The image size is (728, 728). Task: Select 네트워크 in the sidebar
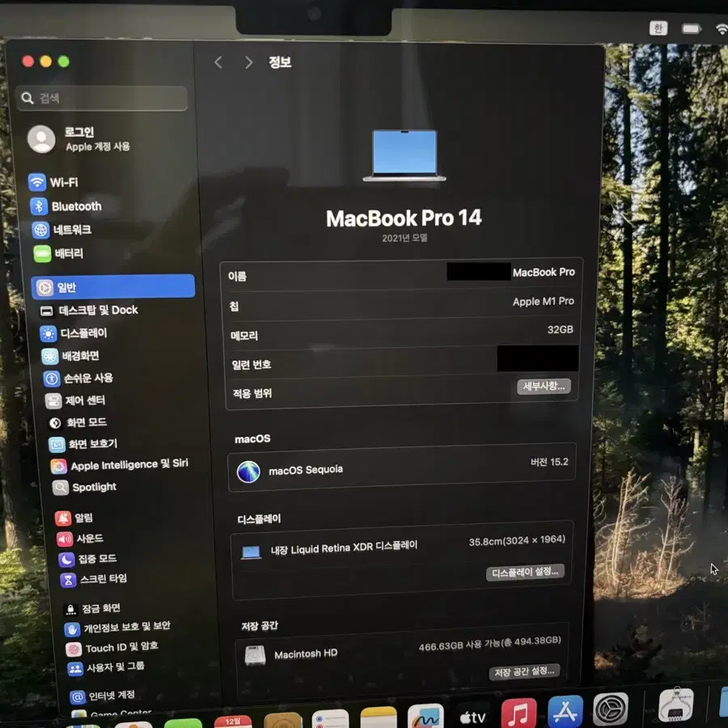(61, 230)
